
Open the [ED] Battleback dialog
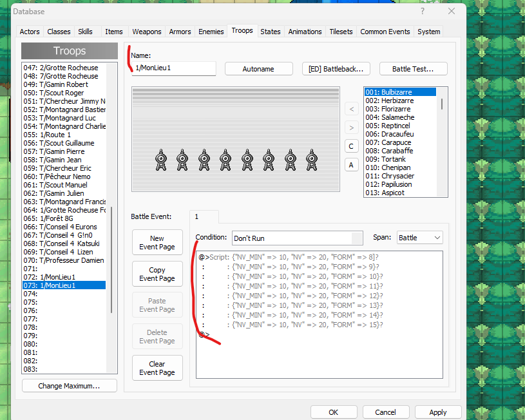pyautogui.click(x=336, y=69)
